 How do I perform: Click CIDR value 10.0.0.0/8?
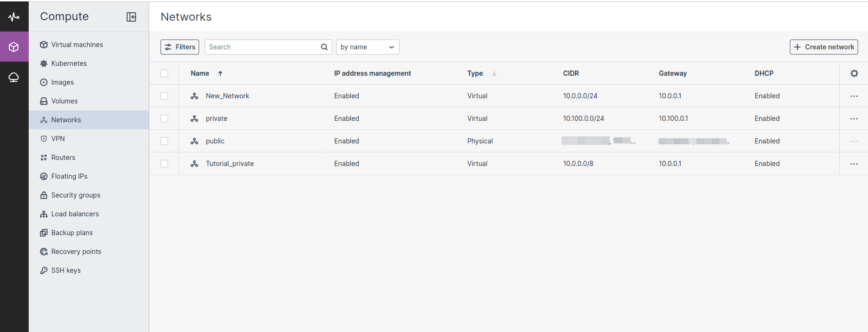click(x=578, y=164)
